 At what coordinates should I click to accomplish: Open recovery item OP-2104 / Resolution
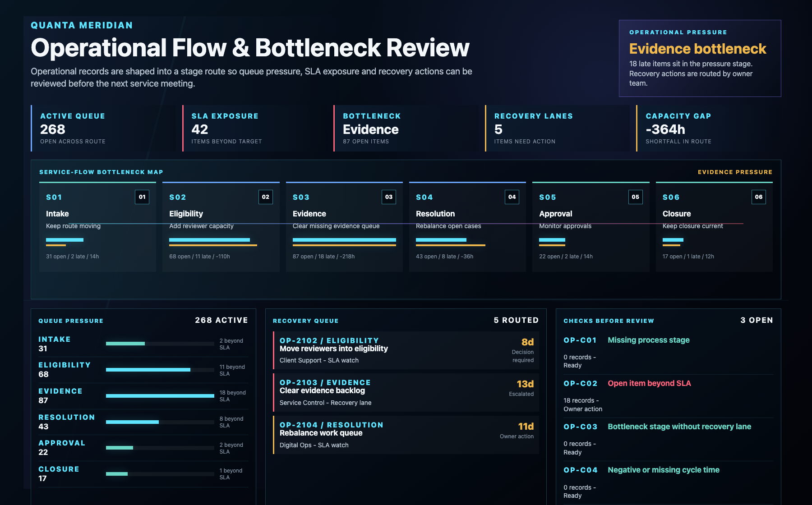coord(406,435)
